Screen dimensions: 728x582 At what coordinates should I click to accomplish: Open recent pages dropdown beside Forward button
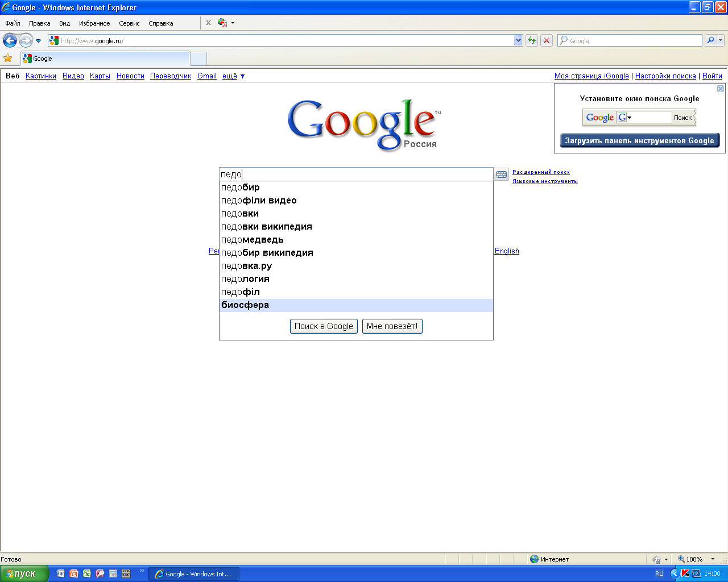38,41
